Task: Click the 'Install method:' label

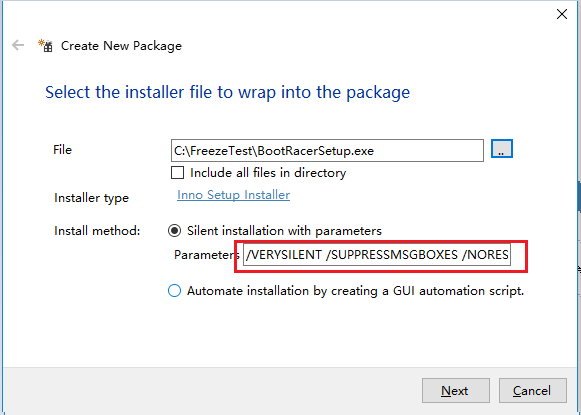Action: pos(97,231)
